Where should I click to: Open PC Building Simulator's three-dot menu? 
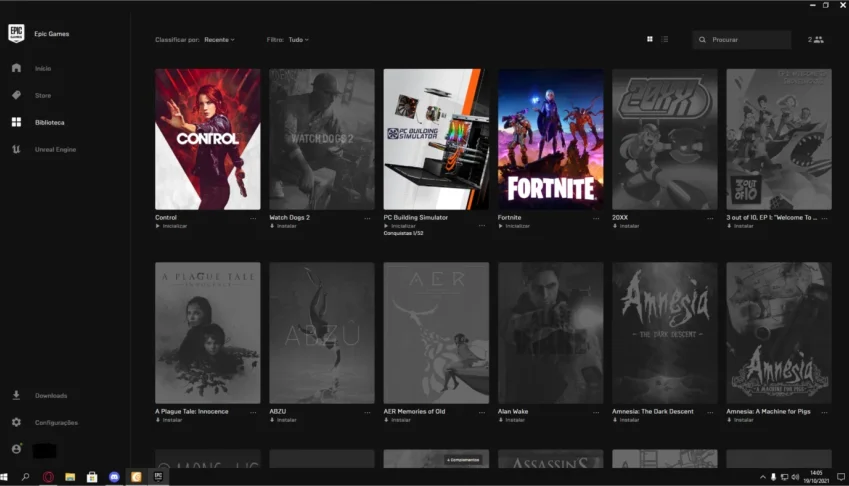(x=481, y=225)
